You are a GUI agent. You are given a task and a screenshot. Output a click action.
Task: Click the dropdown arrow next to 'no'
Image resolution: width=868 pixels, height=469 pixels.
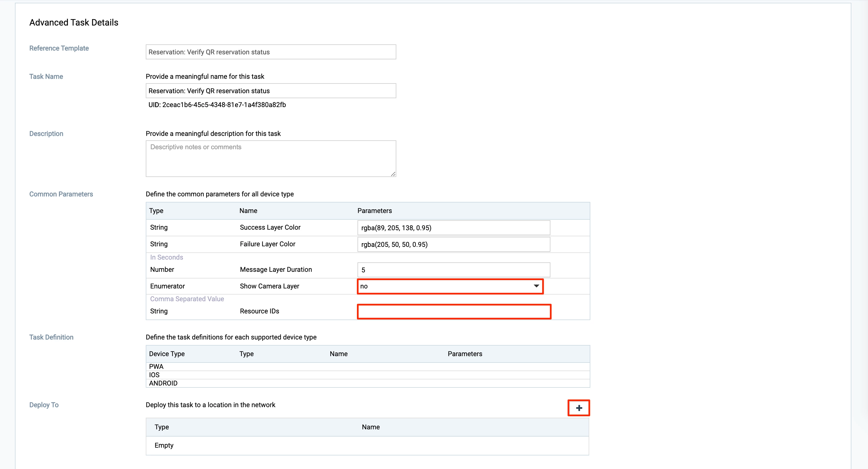pyautogui.click(x=536, y=286)
